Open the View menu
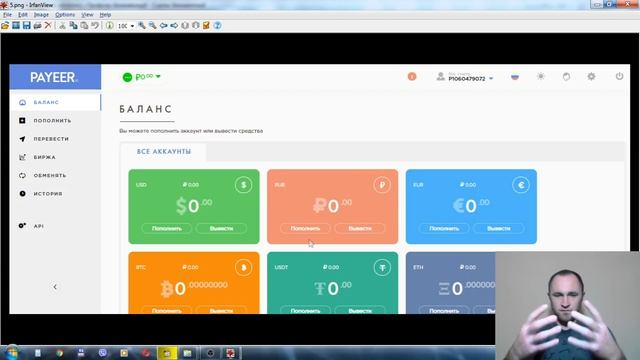Screen dimensions: 640x360 87,15
